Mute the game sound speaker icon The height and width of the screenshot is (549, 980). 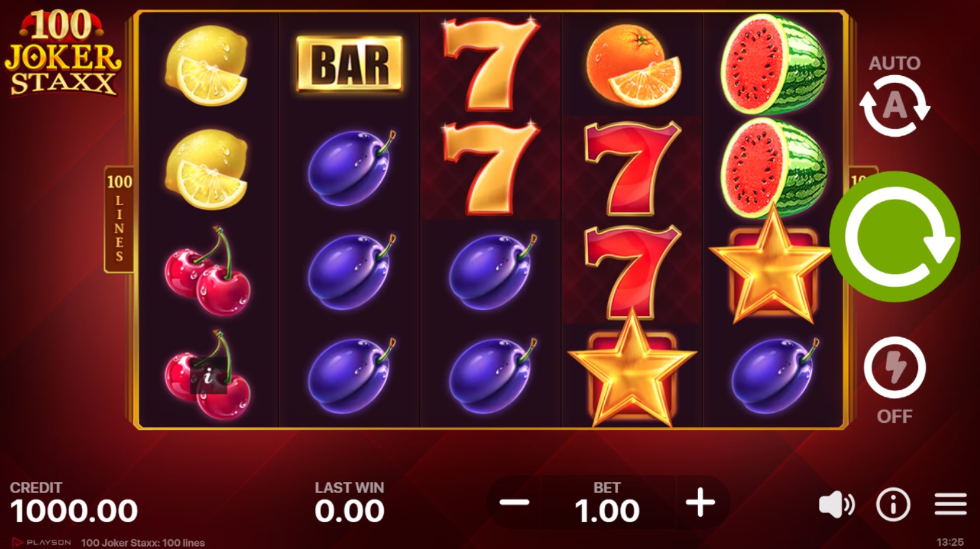(x=836, y=504)
